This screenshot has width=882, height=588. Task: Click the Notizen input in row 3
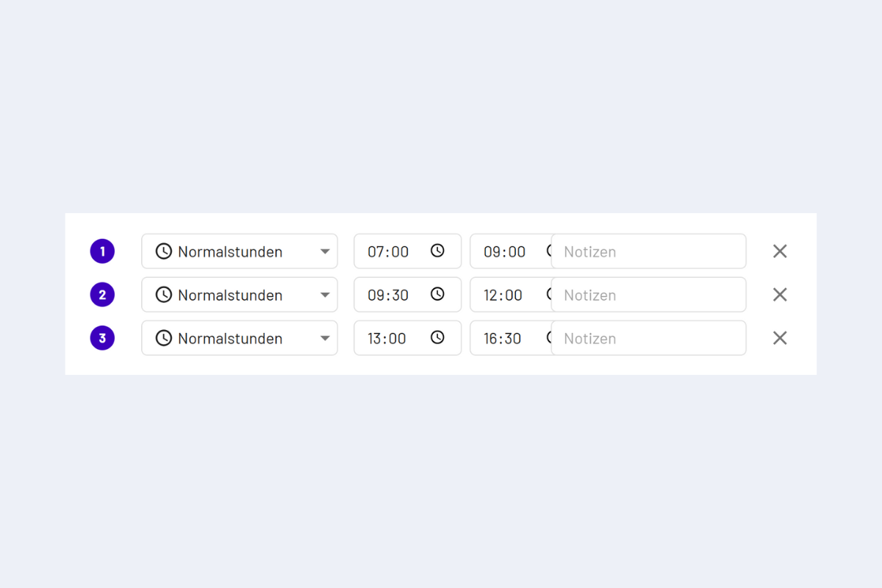click(x=648, y=338)
